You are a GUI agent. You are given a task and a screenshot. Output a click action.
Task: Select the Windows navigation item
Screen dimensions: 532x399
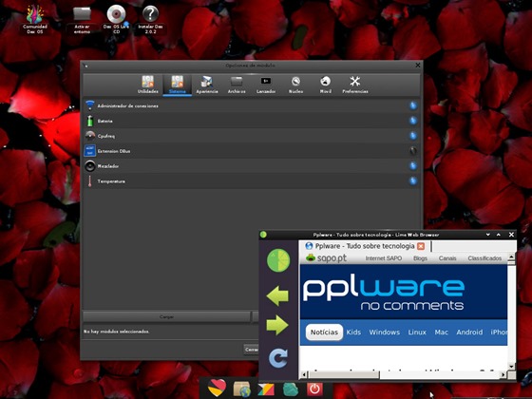point(385,332)
